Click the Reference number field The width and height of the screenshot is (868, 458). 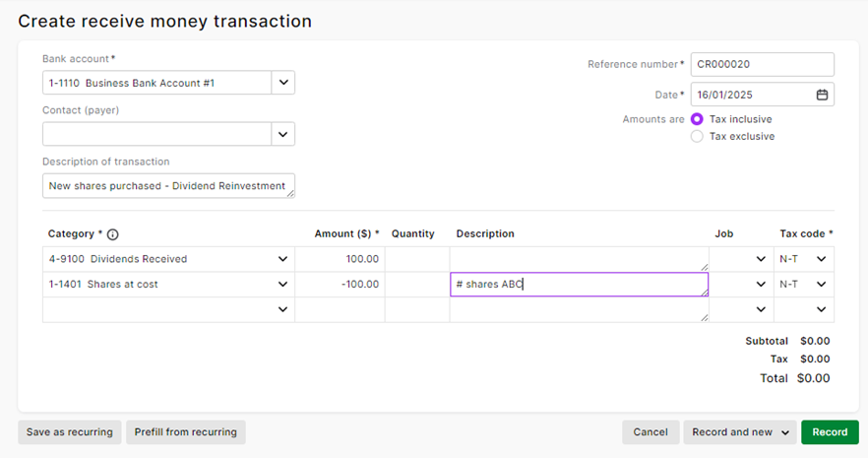pos(762,65)
